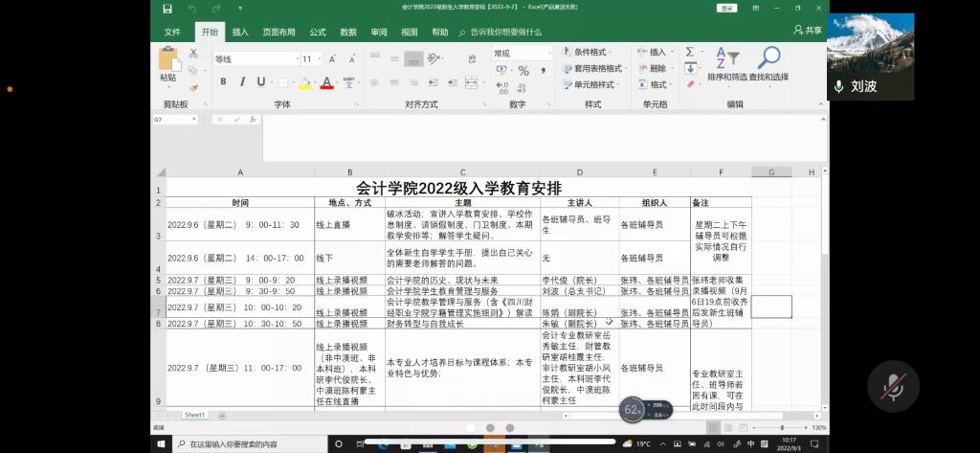Viewport: 980px width, 453px height.
Task: Switch to the 插入 (Insert) tab
Action: tap(240, 32)
